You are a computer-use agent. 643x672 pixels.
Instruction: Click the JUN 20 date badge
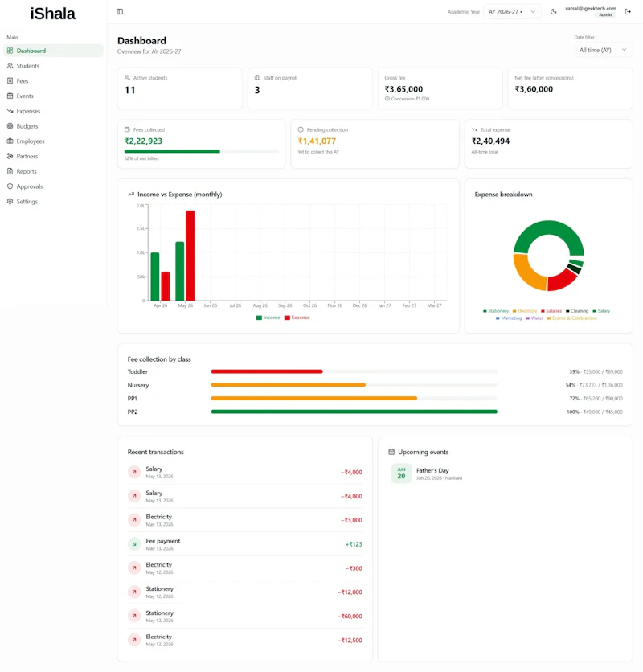[x=401, y=473]
